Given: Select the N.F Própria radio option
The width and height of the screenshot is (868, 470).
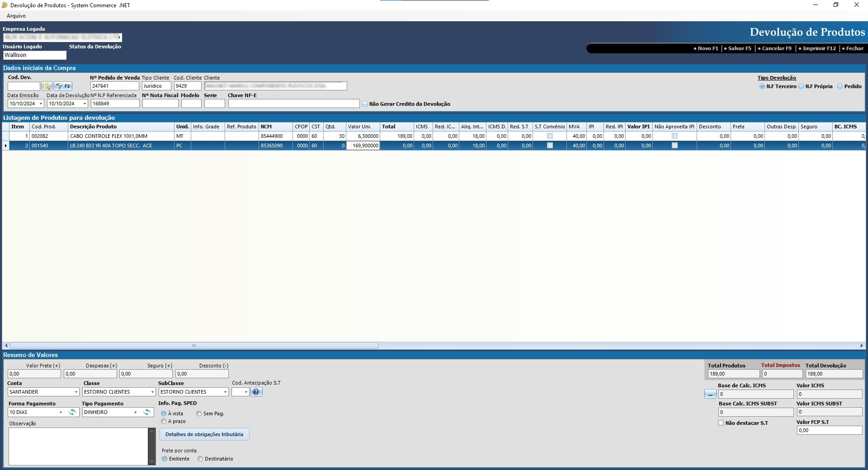Looking at the screenshot, I should pyautogui.click(x=801, y=86).
